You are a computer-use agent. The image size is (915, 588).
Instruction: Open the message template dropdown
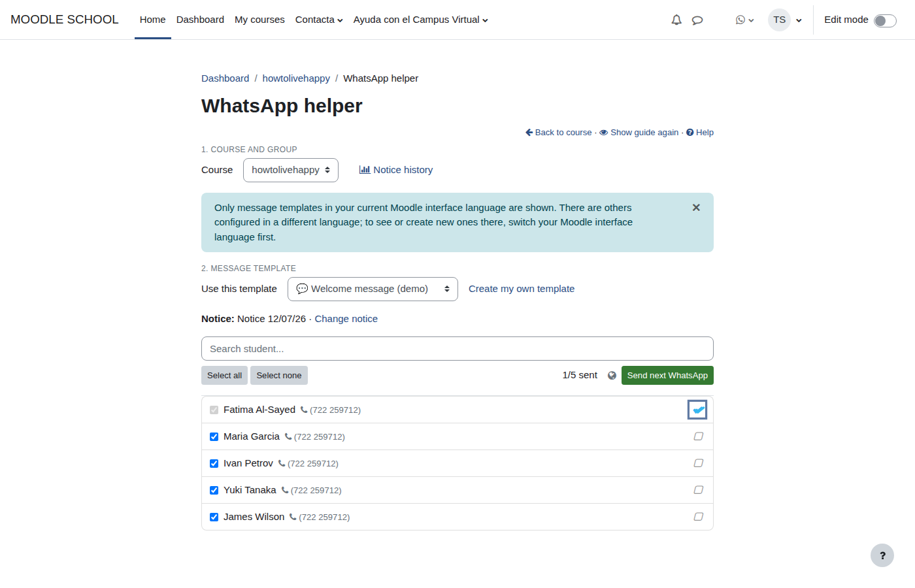point(373,289)
